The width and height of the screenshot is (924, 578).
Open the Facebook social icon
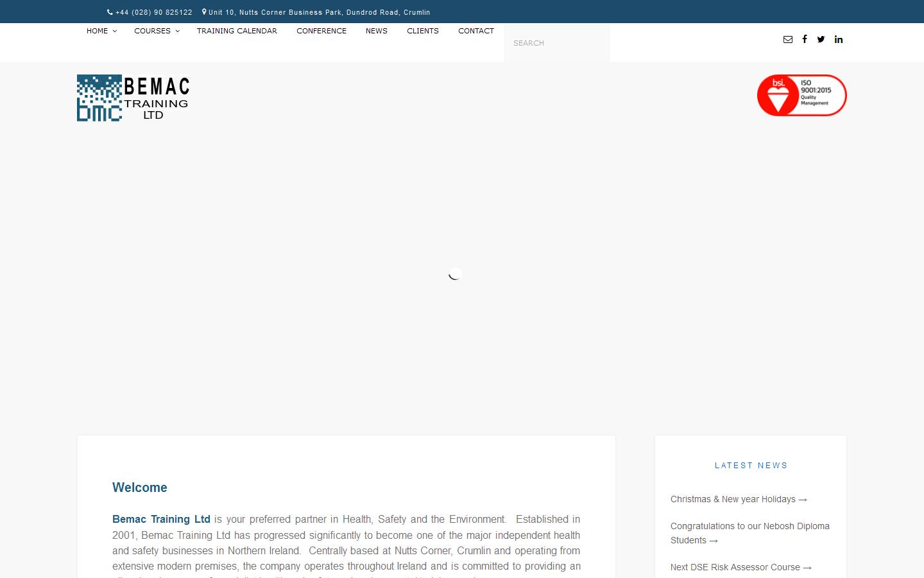[x=805, y=39]
